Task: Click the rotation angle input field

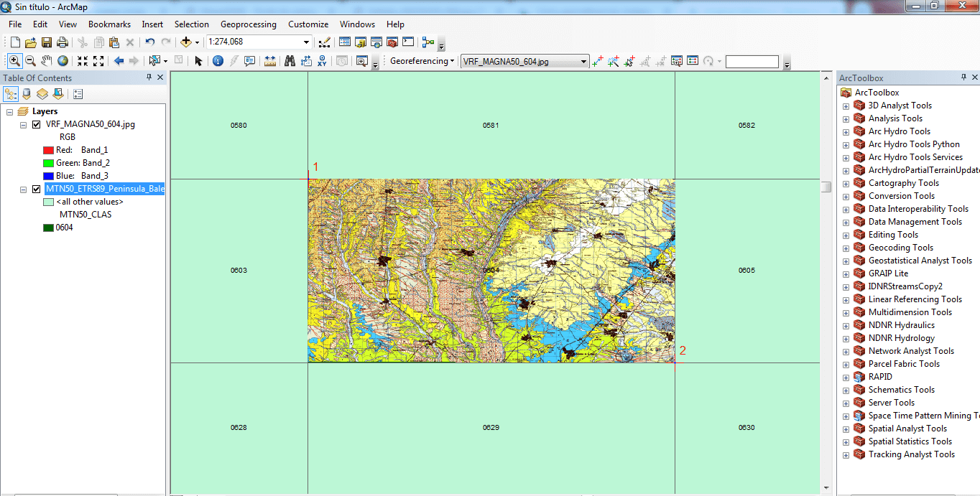Action: point(752,62)
